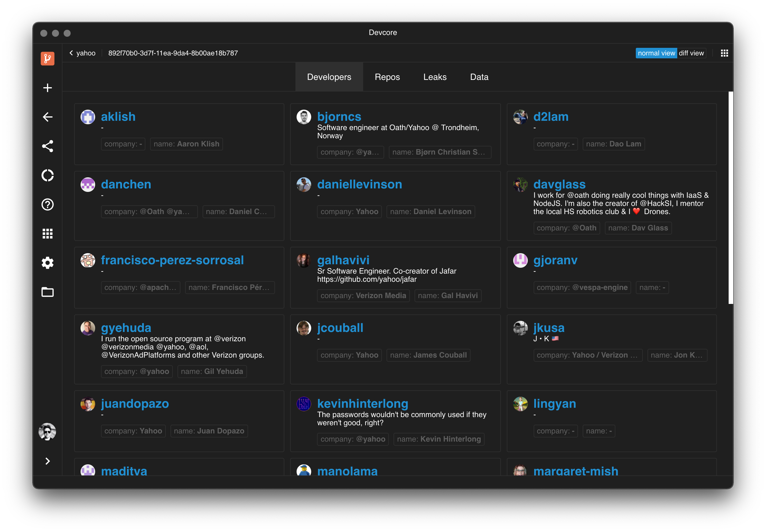The height and width of the screenshot is (532, 766).
Task: Open the davglass developer profile link
Action: coord(559,184)
